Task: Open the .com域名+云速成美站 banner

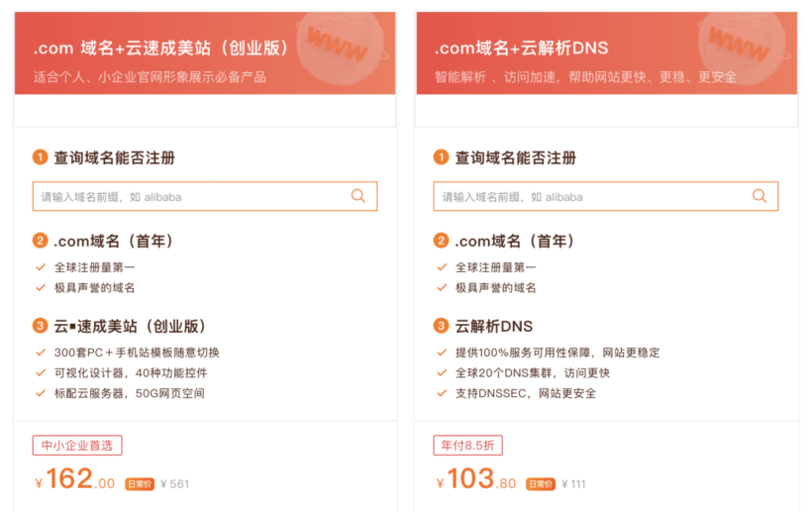Action: tap(205, 53)
